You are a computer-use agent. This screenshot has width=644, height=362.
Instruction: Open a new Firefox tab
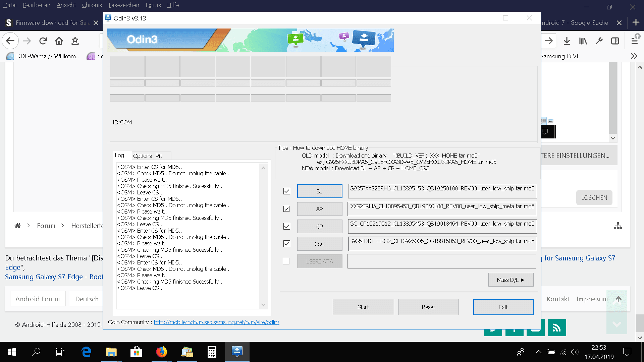click(x=636, y=22)
